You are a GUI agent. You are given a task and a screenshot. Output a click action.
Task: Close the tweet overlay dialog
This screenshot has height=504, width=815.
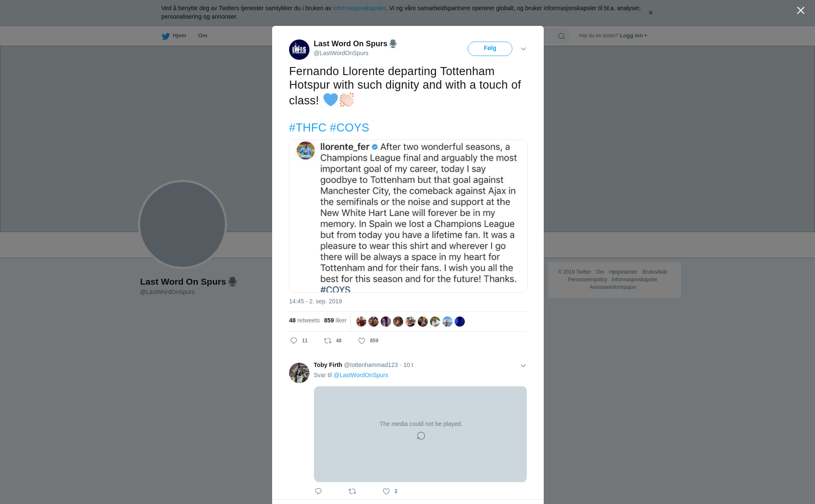(801, 11)
